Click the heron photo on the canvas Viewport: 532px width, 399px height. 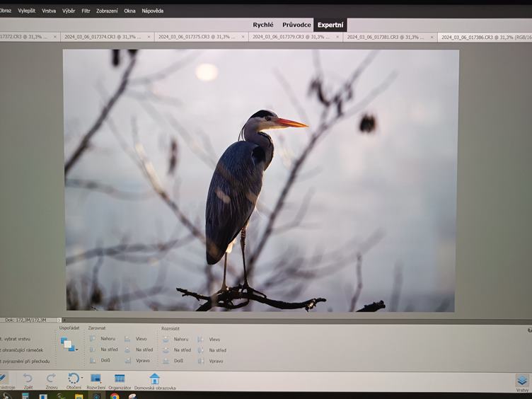pos(260,180)
